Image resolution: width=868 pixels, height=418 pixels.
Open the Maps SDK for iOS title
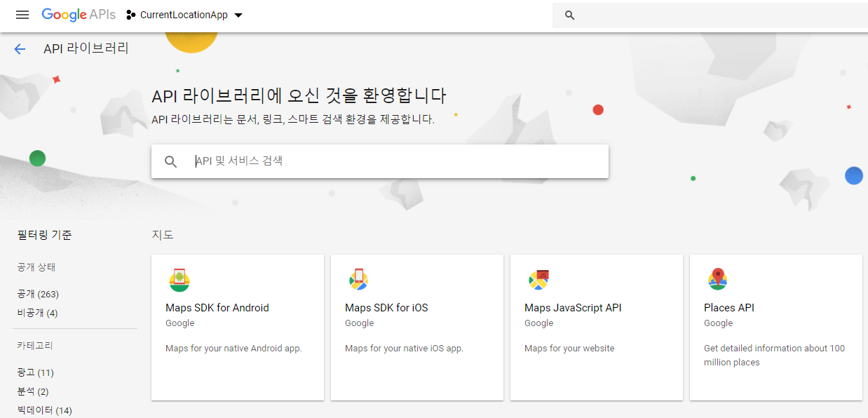tap(386, 308)
